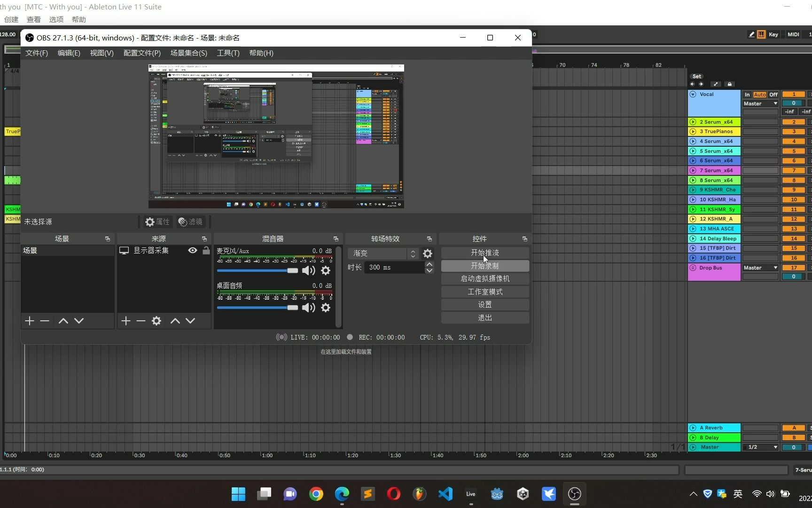Open the 渐变 transition type dropdown
Image resolution: width=812 pixels, height=508 pixels.
click(383, 254)
